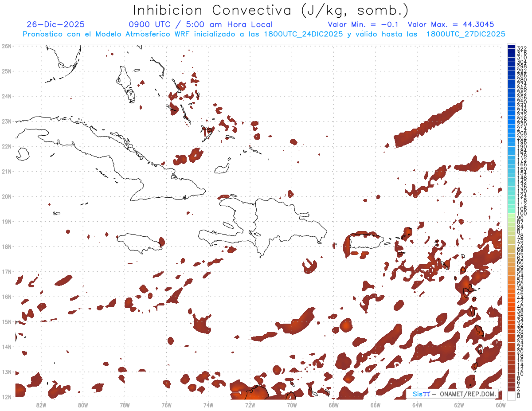The width and height of the screenshot is (532, 411).
Task: Click the '60W' longitude label
Action: [x=501, y=404]
